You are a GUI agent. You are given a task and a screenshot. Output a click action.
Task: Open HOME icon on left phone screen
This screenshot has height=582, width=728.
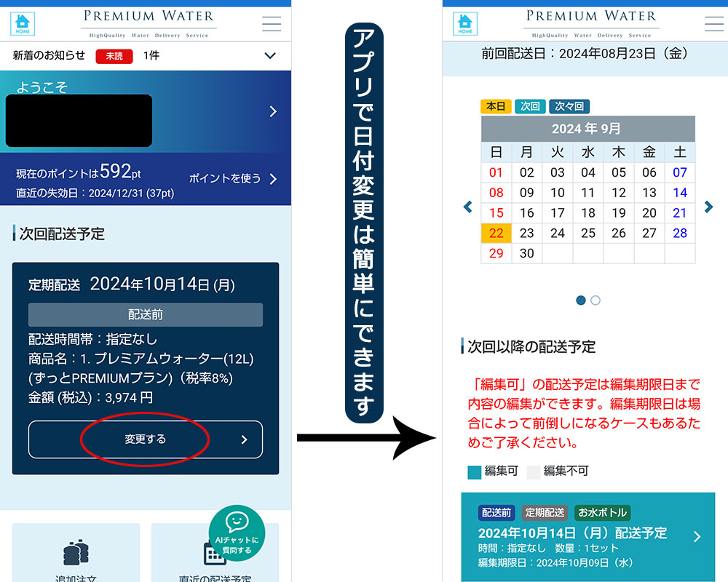pyautogui.click(x=23, y=24)
